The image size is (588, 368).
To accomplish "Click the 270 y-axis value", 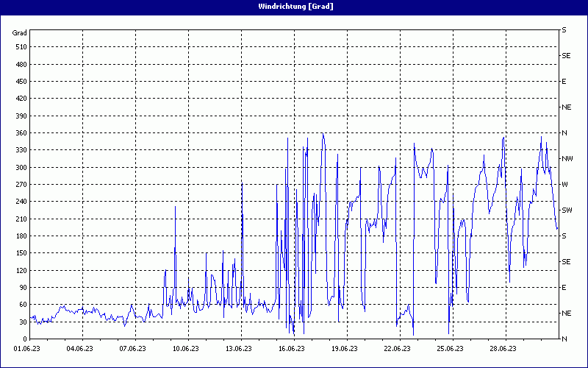I will pyautogui.click(x=21, y=185).
